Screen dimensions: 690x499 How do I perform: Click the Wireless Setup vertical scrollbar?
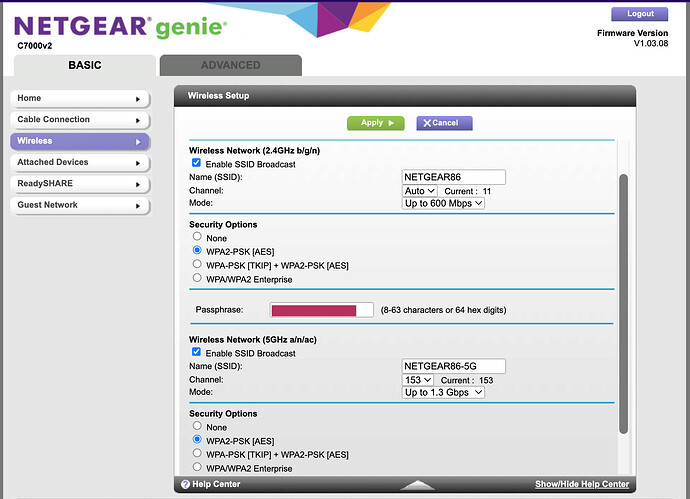pyautogui.click(x=623, y=304)
